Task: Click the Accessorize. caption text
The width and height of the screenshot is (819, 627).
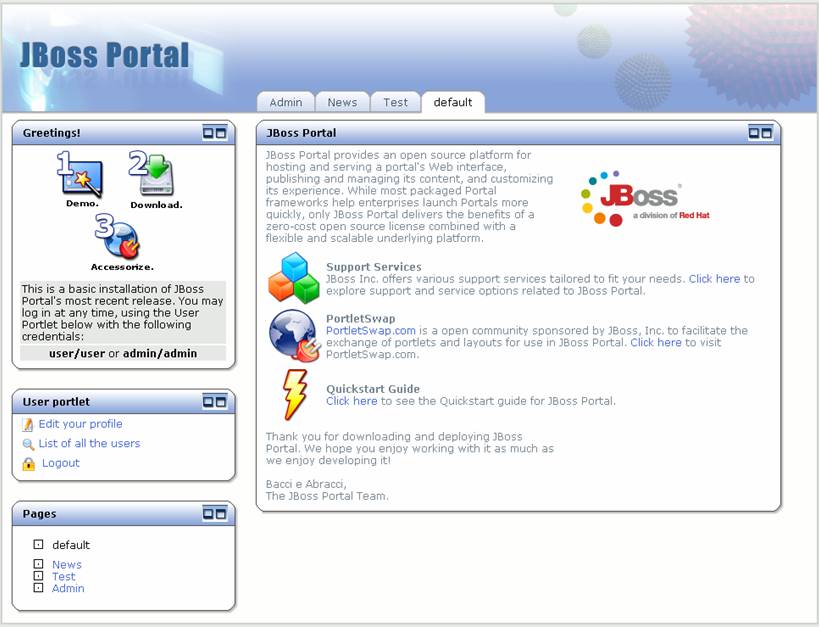Action: pyautogui.click(x=122, y=267)
